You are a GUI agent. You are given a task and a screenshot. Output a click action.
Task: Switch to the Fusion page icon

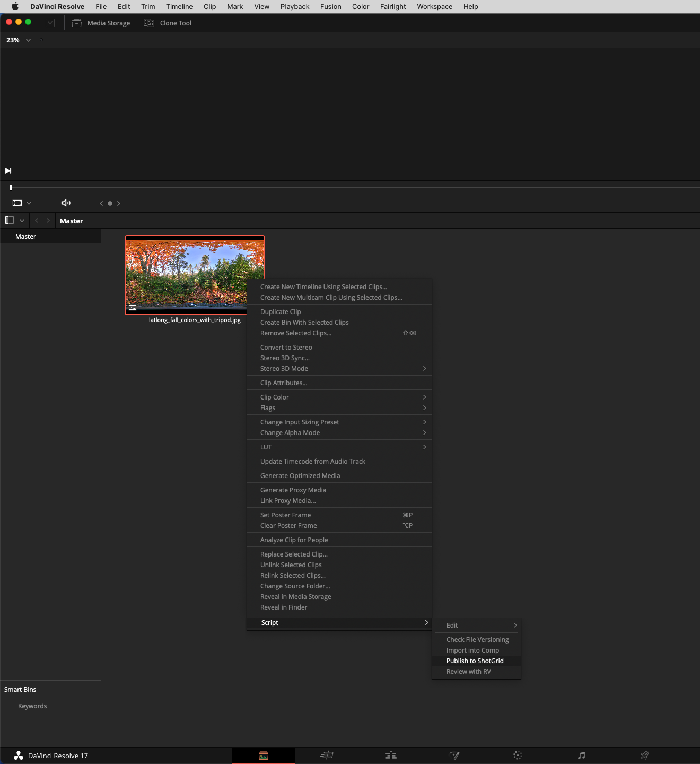pos(454,755)
